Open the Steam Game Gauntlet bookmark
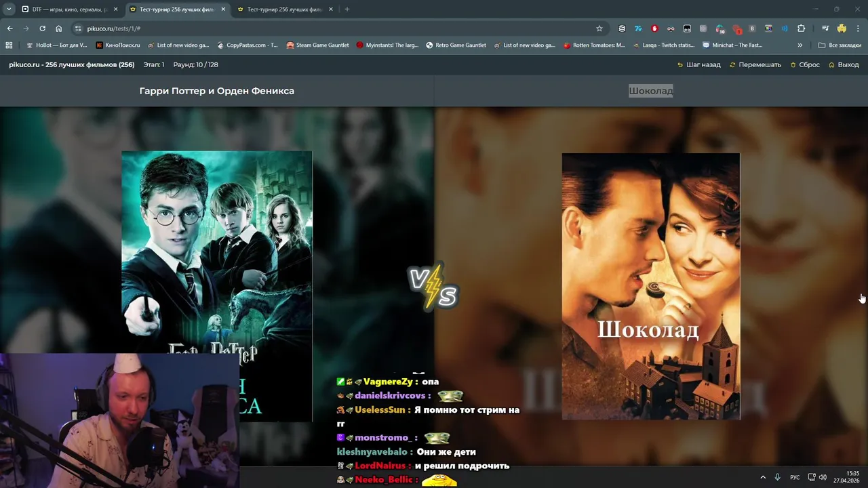 click(317, 45)
